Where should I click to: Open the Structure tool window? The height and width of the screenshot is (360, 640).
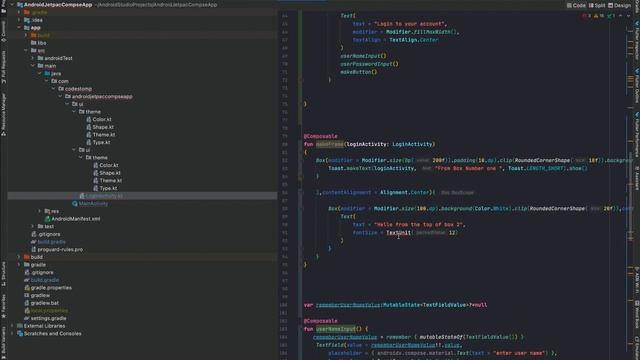(3, 273)
